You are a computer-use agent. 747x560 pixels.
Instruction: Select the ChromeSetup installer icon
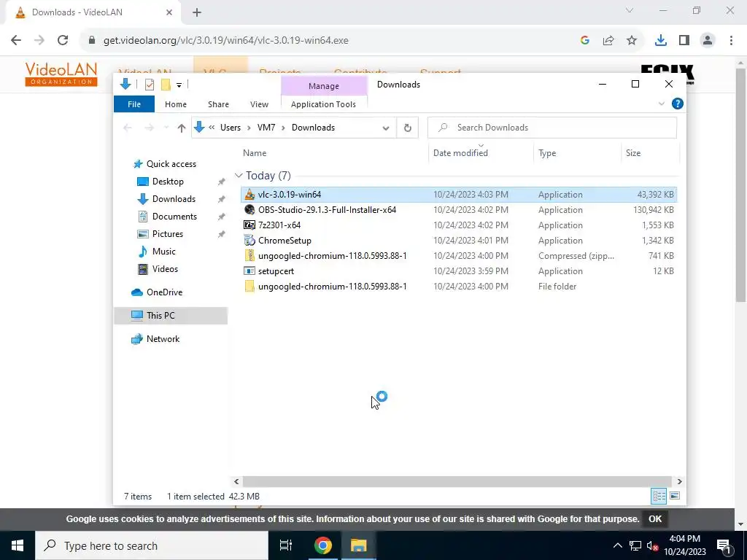pyautogui.click(x=249, y=240)
